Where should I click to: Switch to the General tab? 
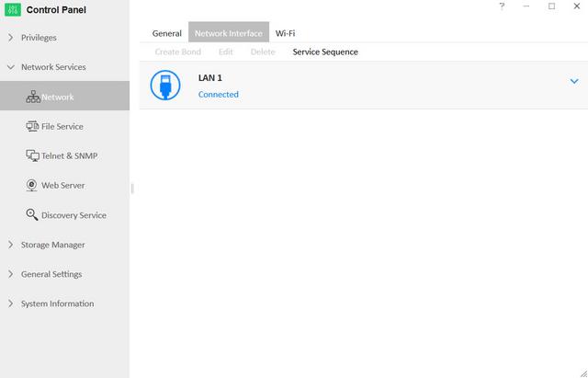click(167, 33)
